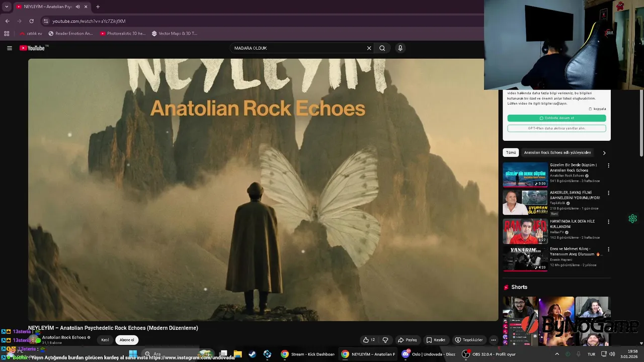Viewport: 644px width, 362px height.
Task: Open the 'Vector Maps & 3D T...' bookmark
Action: (x=174, y=34)
